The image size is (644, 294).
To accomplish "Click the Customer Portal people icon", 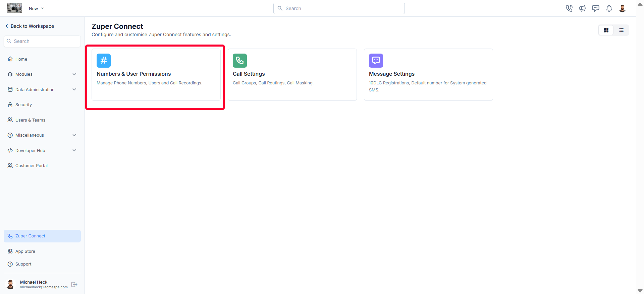I will coord(10,166).
